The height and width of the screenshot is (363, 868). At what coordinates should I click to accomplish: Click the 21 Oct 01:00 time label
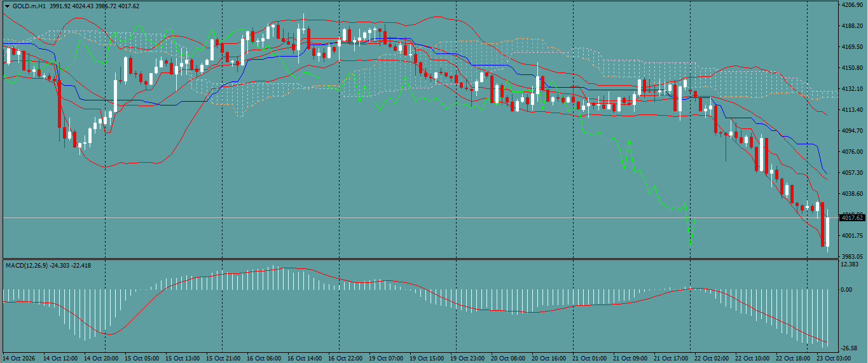(x=590, y=359)
